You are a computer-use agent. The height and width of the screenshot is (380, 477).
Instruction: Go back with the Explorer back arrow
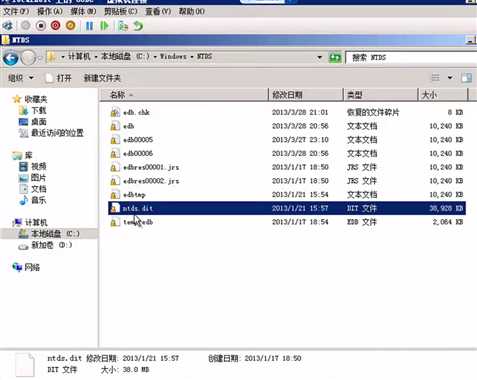click(11, 59)
